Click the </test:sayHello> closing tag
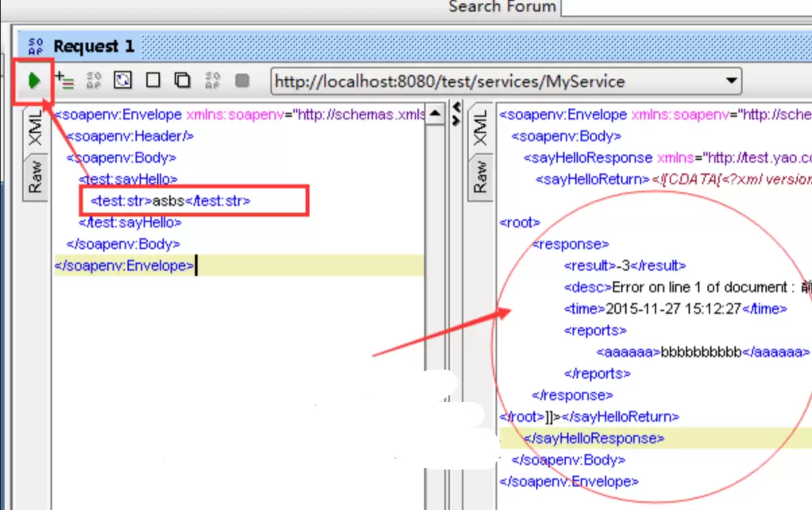 click(130, 222)
